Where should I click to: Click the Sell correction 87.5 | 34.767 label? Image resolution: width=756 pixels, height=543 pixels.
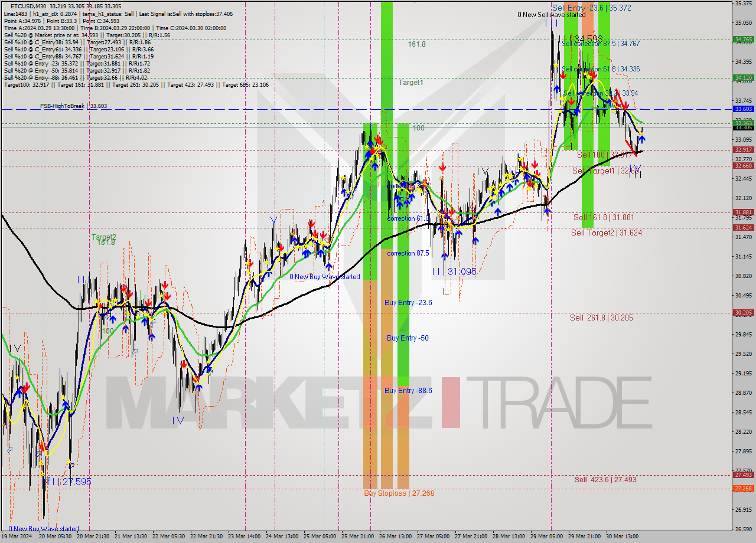(601, 44)
